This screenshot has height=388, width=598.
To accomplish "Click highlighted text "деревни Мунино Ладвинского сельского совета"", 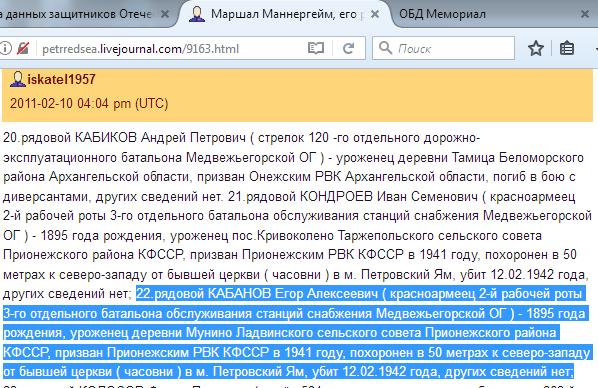I will point(276,333).
